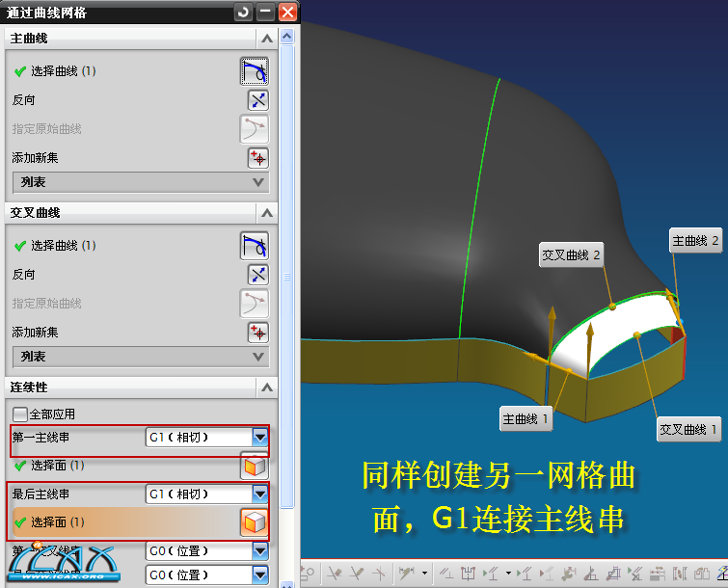Expand the 列表 list under 主曲线
This screenshot has width=728, height=588.
point(141,182)
